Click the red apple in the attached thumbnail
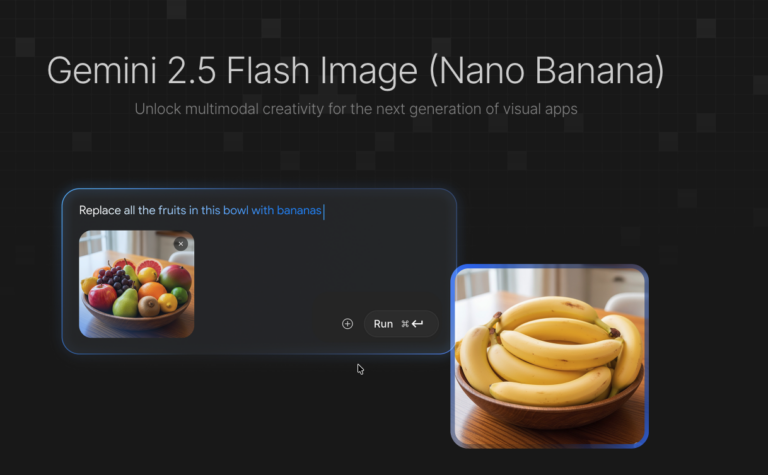The image size is (768, 475). (x=102, y=296)
